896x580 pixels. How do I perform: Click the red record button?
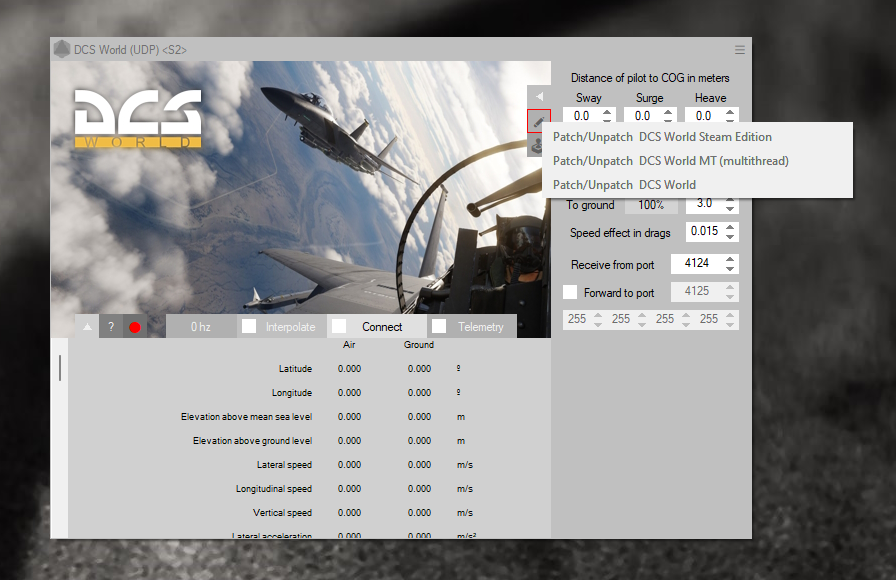[x=135, y=327]
